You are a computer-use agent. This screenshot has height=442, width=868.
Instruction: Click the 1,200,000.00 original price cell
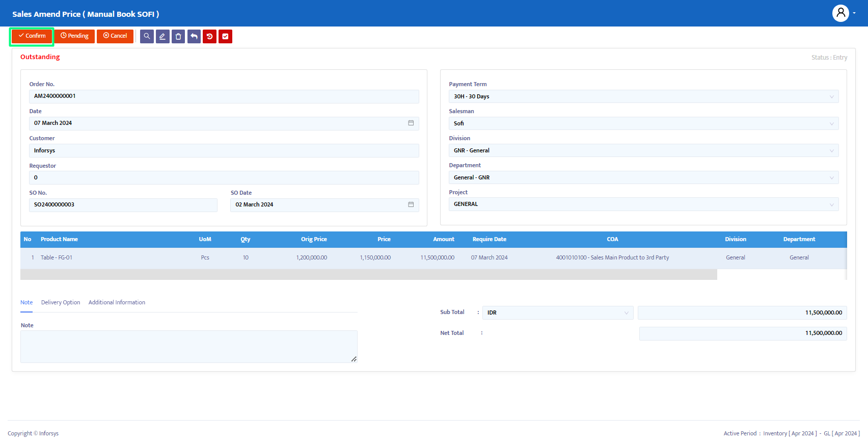[312, 257]
